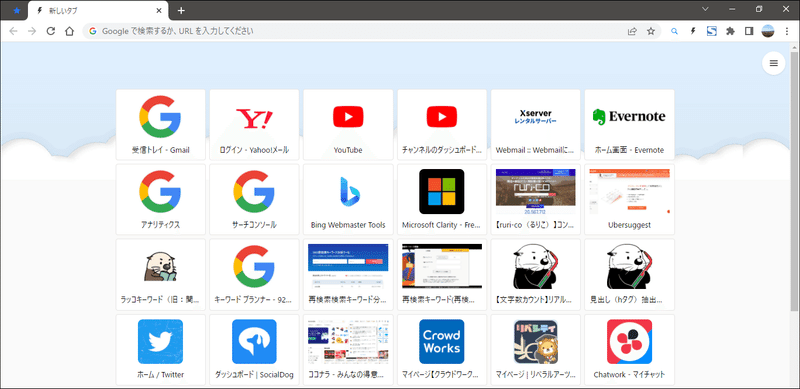Open the browser home page
800x389 pixels.
click(x=69, y=31)
